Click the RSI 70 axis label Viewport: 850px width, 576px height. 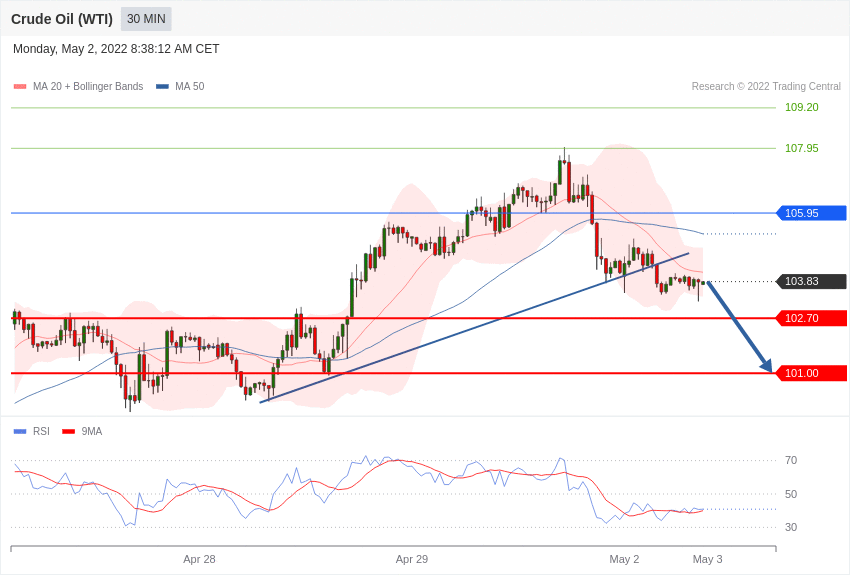click(791, 460)
